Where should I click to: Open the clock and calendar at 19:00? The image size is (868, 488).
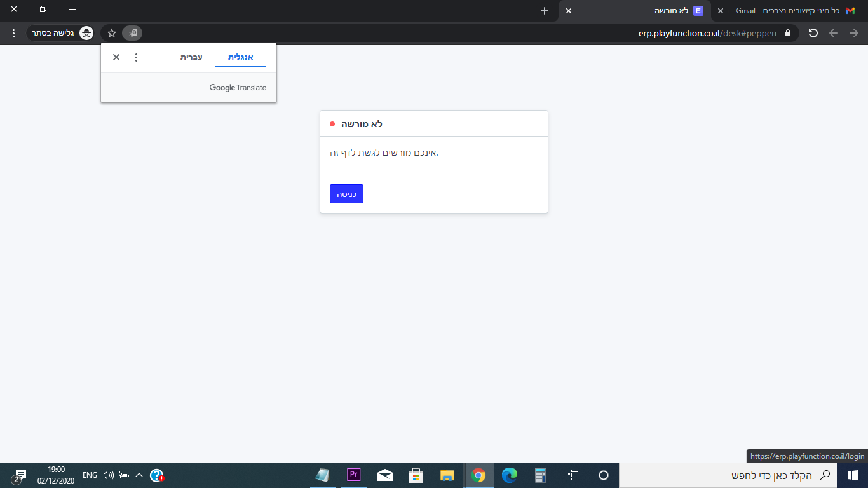[x=56, y=475]
